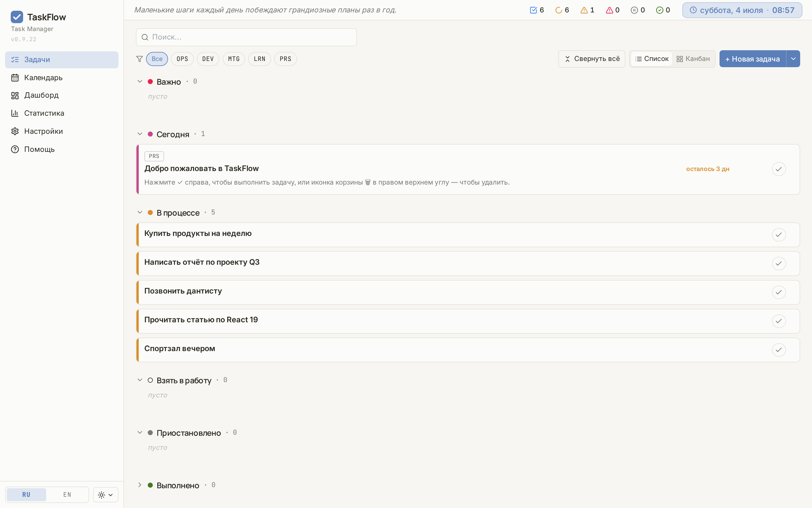Click the total tasks counter icon showing 6
The width and height of the screenshot is (812, 508).
[x=533, y=10]
